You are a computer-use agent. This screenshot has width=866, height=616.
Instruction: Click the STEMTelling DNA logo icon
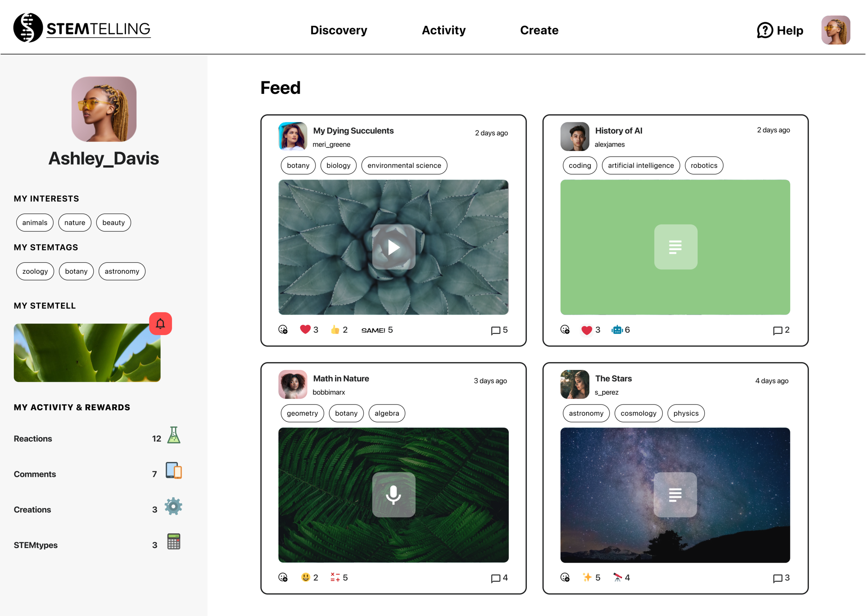[28, 28]
